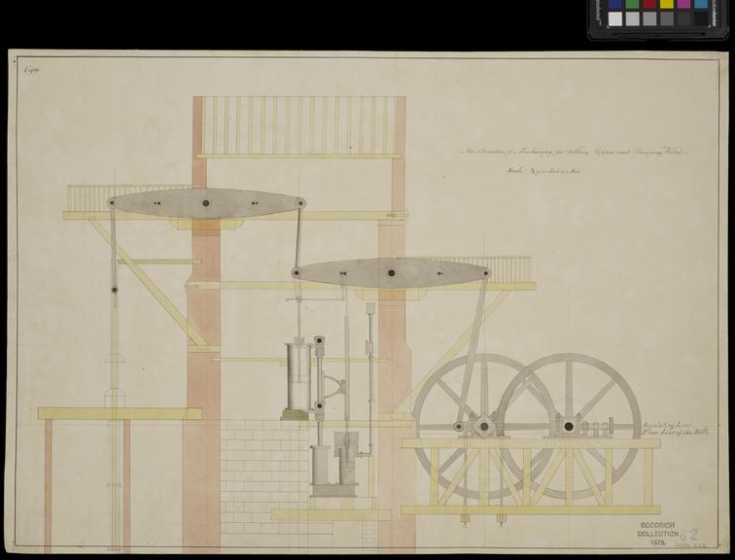Click the "Copy" note in the corner
The image size is (735, 560).
[32, 71]
